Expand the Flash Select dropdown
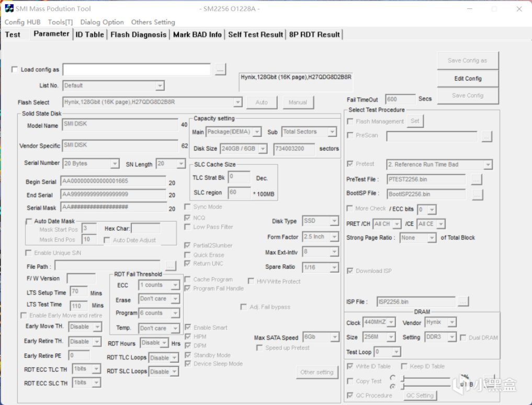The height and width of the screenshot is (405, 532). tap(238, 102)
